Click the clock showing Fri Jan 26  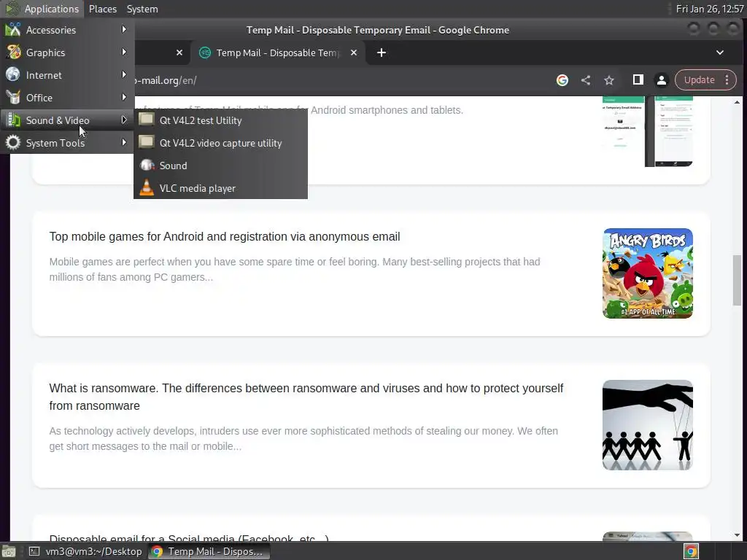(709, 9)
